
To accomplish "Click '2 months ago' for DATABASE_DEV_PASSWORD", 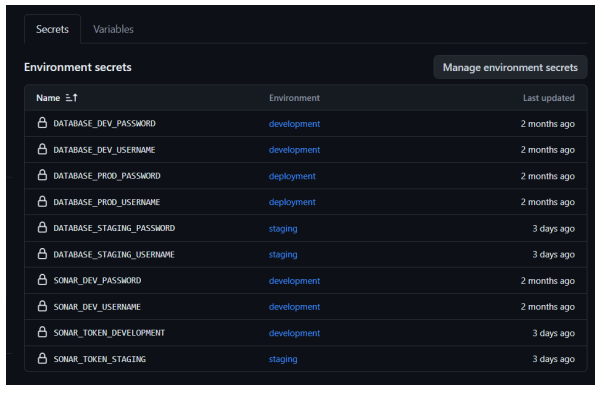I will 548,124.
